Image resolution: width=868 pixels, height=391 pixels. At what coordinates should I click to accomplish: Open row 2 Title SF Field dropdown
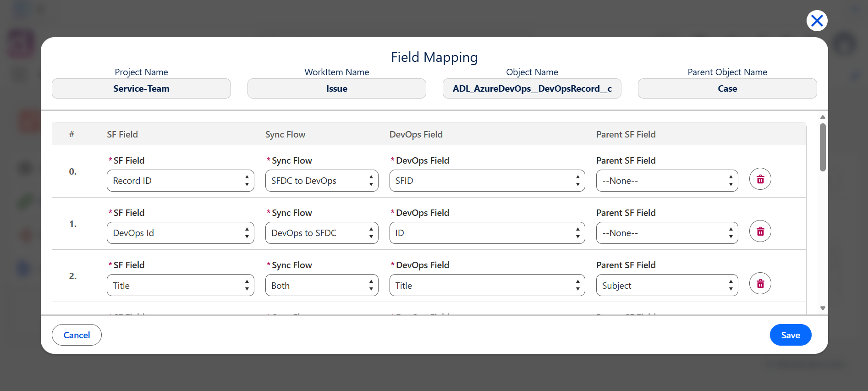[181, 285]
